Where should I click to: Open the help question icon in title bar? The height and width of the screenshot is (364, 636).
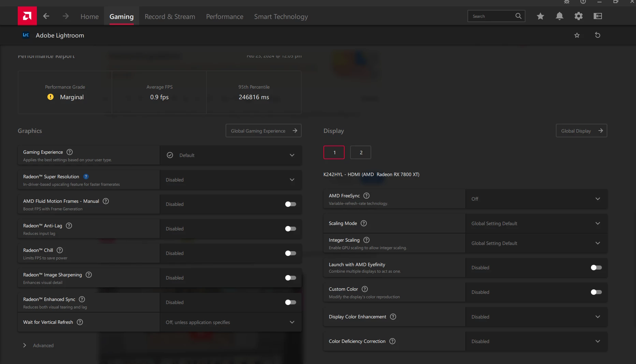[583, 2]
